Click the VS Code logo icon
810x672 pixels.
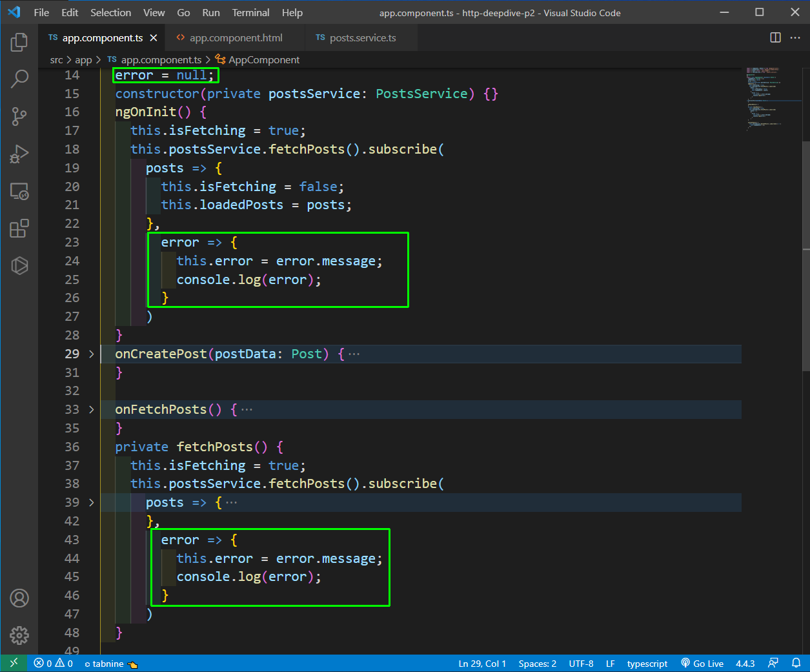pyautogui.click(x=14, y=12)
